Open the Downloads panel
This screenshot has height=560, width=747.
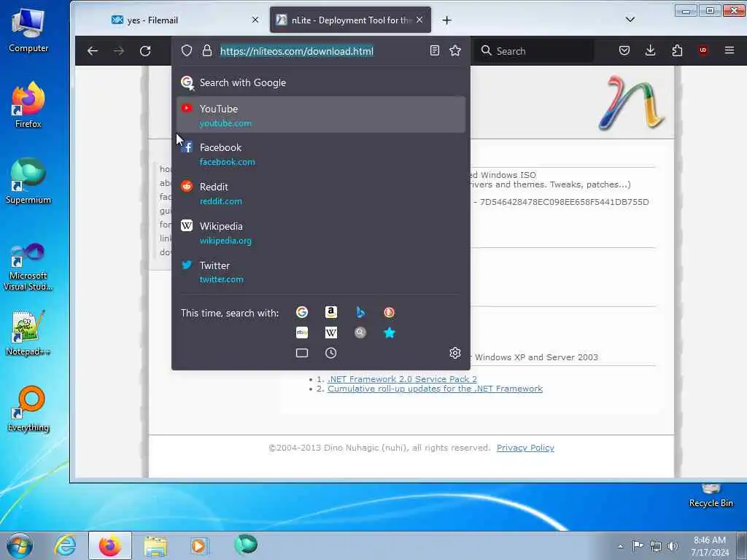click(650, 50)
